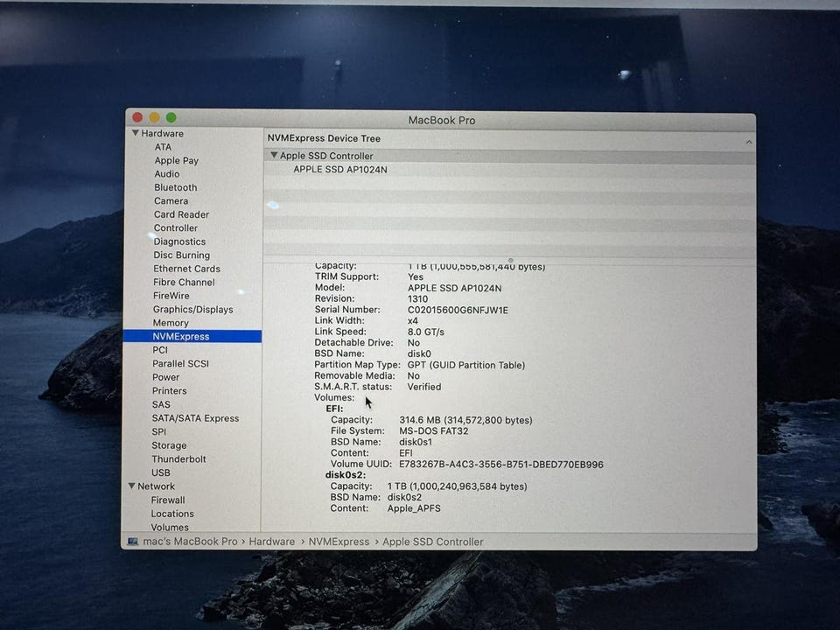Image resolution: width=840 pixels, height=630 pixels.
Task: Click the pane divider handle dot
Action: coord(511,260)
